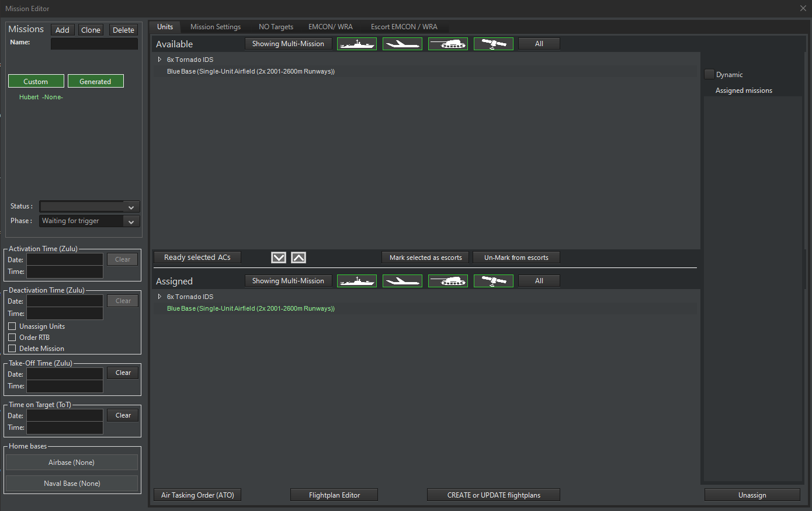Viewport: 812px width, 511px height.
Task: Open the Phase dropdown
Action: 89,221
